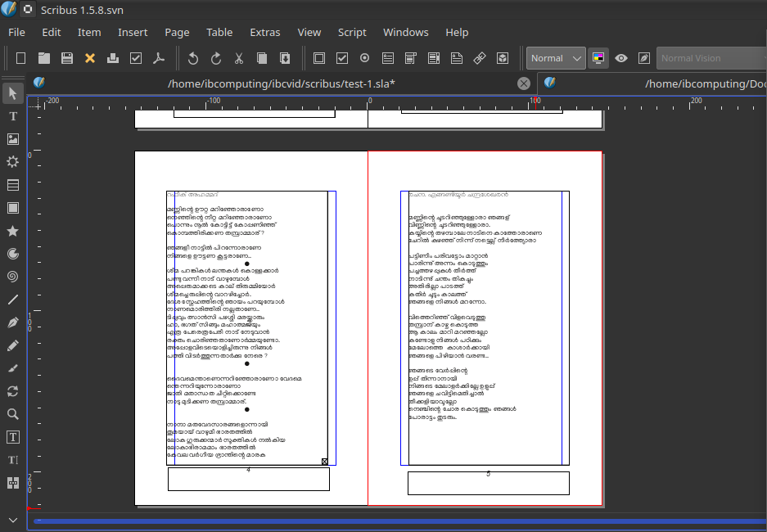
Task: Pick the Spiral tool
Action: click(13, 277)
